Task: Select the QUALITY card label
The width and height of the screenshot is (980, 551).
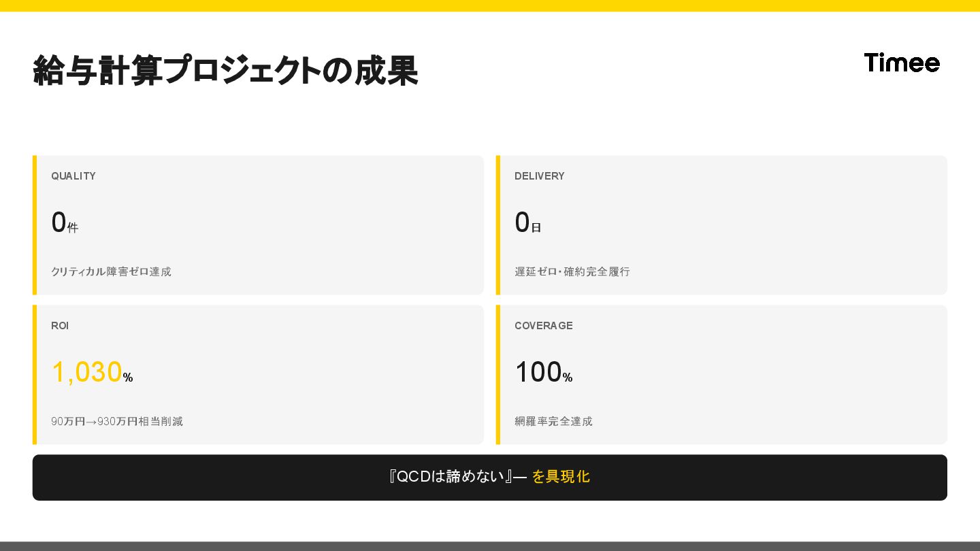Action: tap(73, 176)
